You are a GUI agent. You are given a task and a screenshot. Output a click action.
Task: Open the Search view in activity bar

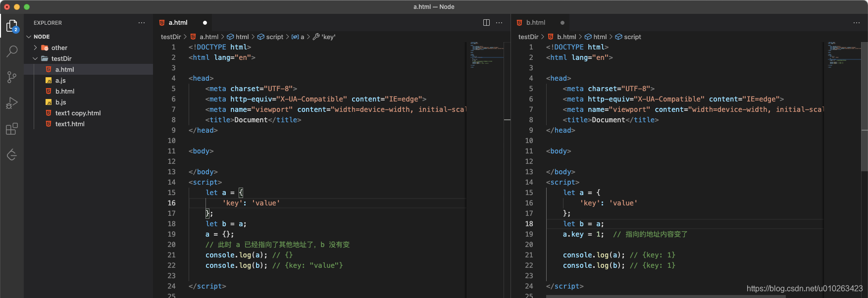12,51
